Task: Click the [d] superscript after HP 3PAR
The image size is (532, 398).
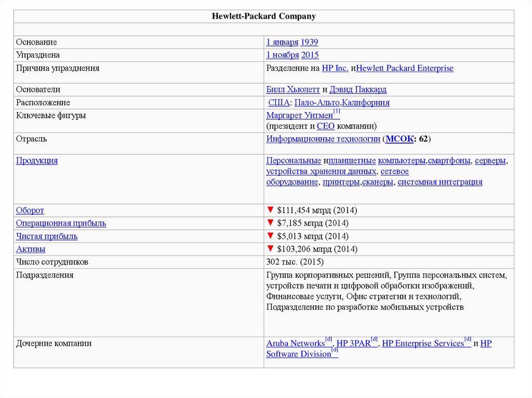Action: 374,340
